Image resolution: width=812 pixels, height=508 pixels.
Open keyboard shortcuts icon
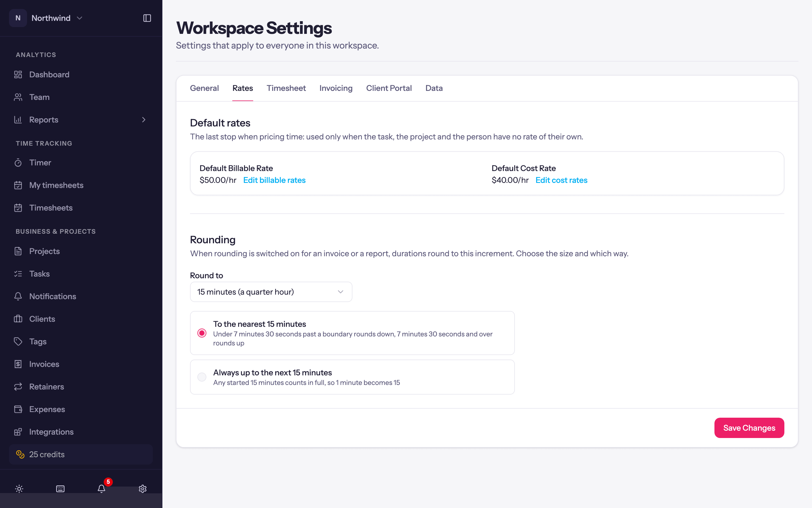point(60,489)
